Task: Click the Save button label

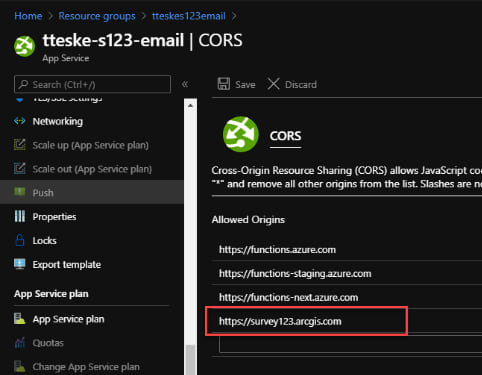Action: point(245,85)
